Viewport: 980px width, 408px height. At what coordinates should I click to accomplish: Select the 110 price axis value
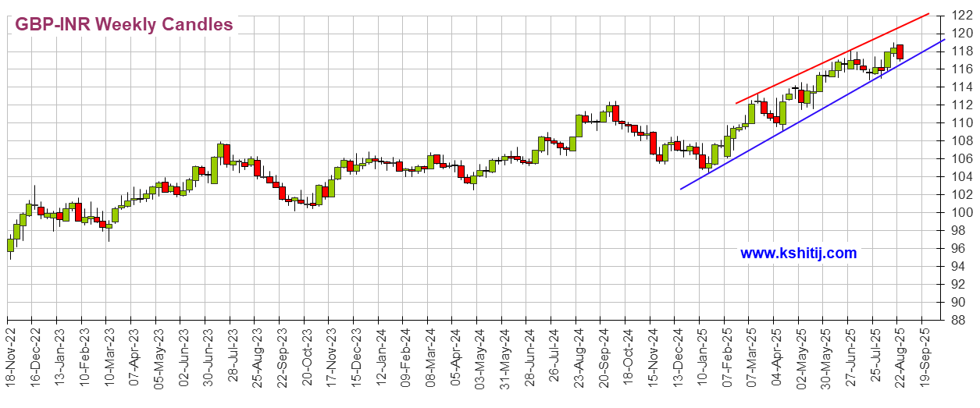[x=963, y=122]
